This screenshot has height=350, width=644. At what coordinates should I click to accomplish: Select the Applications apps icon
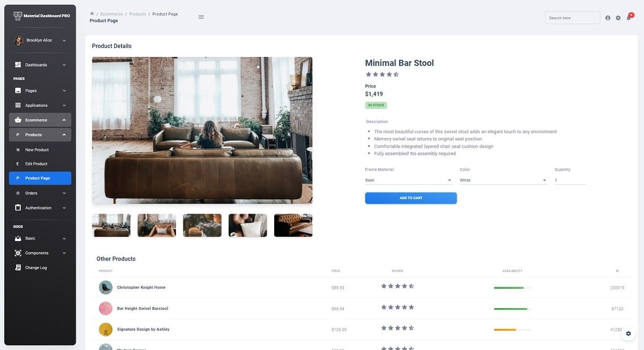coord(17,105)
